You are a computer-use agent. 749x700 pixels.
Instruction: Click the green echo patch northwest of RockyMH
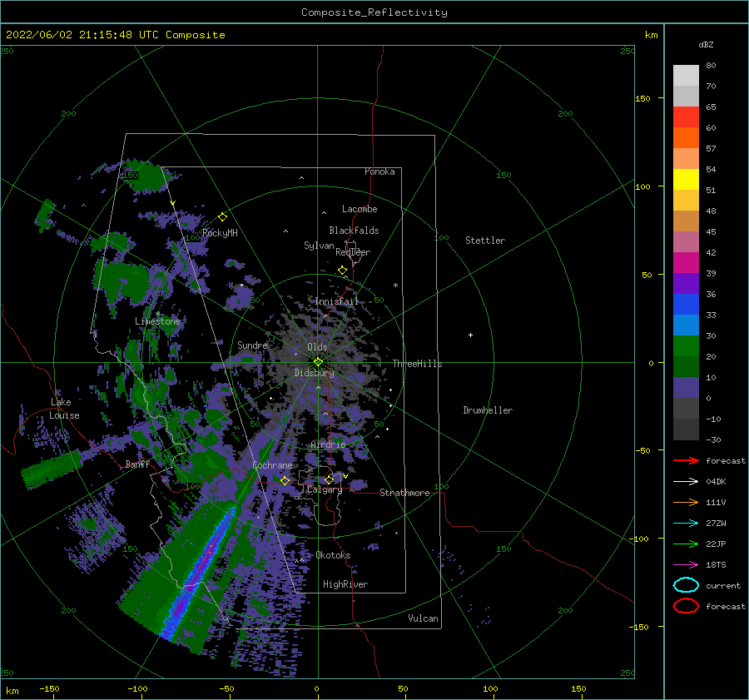(147, 176)
